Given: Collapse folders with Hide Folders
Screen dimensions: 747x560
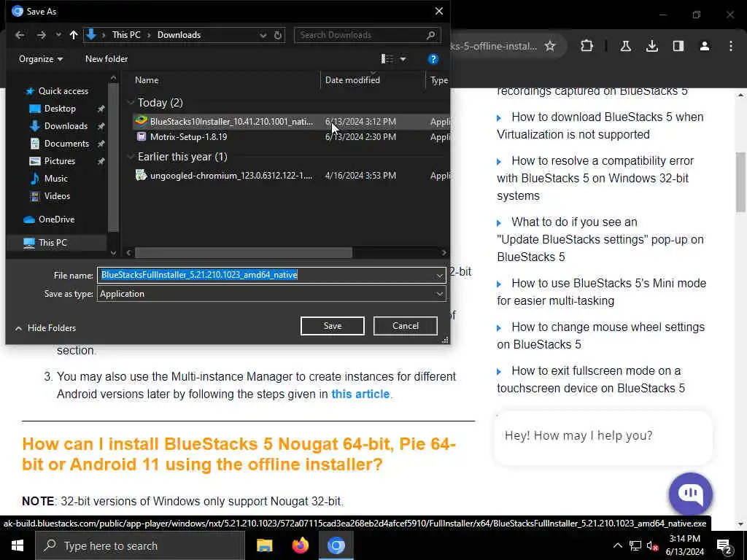Looking at the screenshot, I should point(45,328).
